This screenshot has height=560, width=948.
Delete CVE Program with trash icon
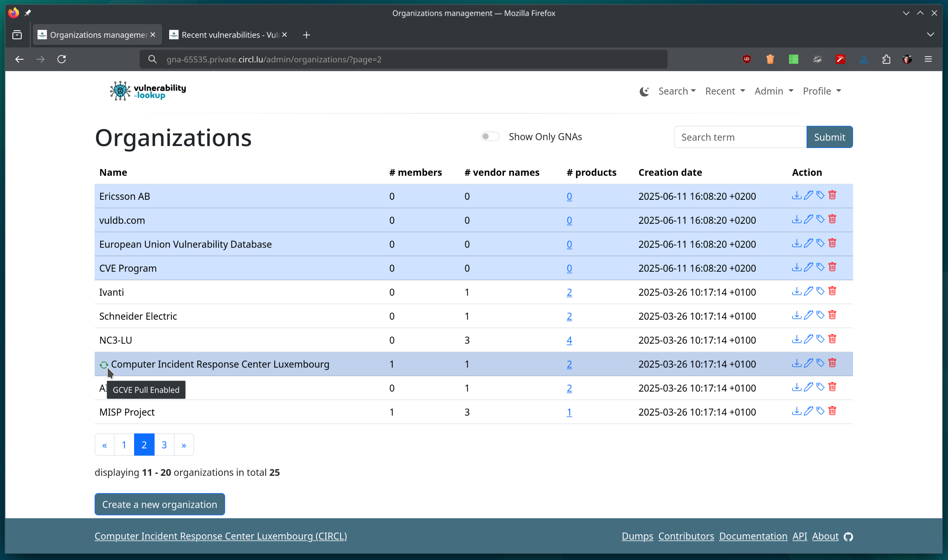click(x=832, y=267)
